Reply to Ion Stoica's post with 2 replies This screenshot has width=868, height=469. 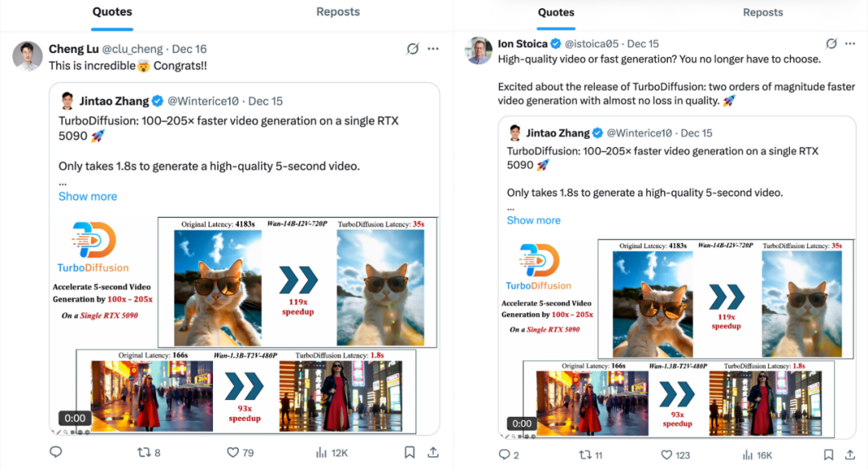click(508, 455)
